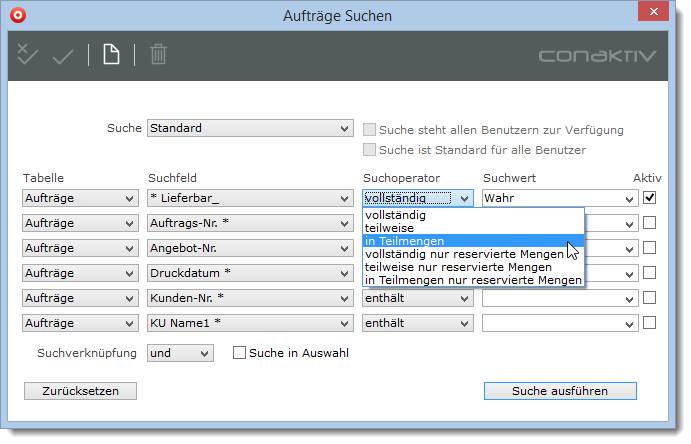Choose 'teilweise nur reservierte Mengen' option

coord(459,267)
